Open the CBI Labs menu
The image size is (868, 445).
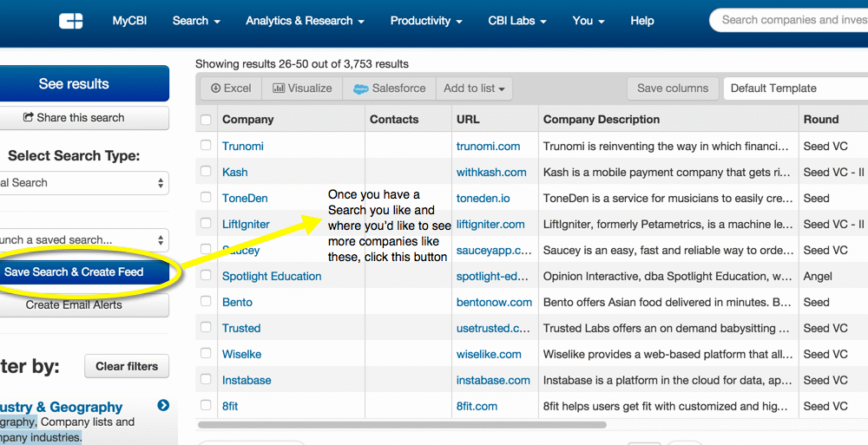(517, 21)
